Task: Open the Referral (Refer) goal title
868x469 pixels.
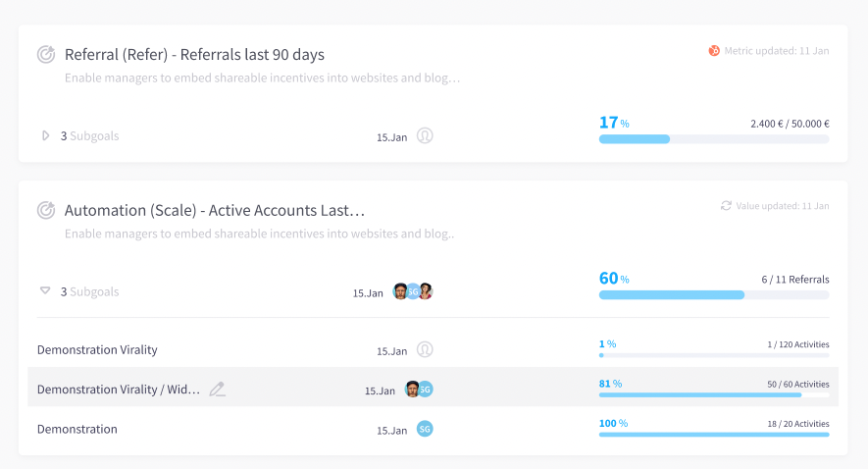Action: 194,55
